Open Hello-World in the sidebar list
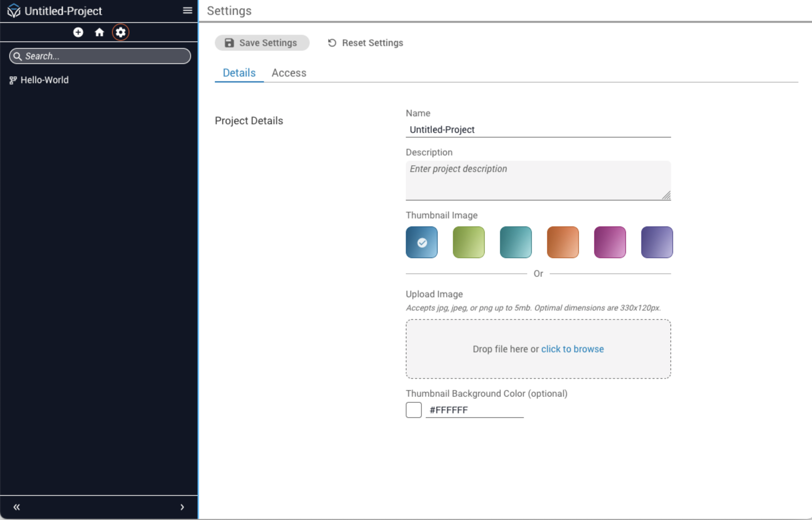Image resolution: width=812 pixels, height=520 pixels. tap(44, 80)
